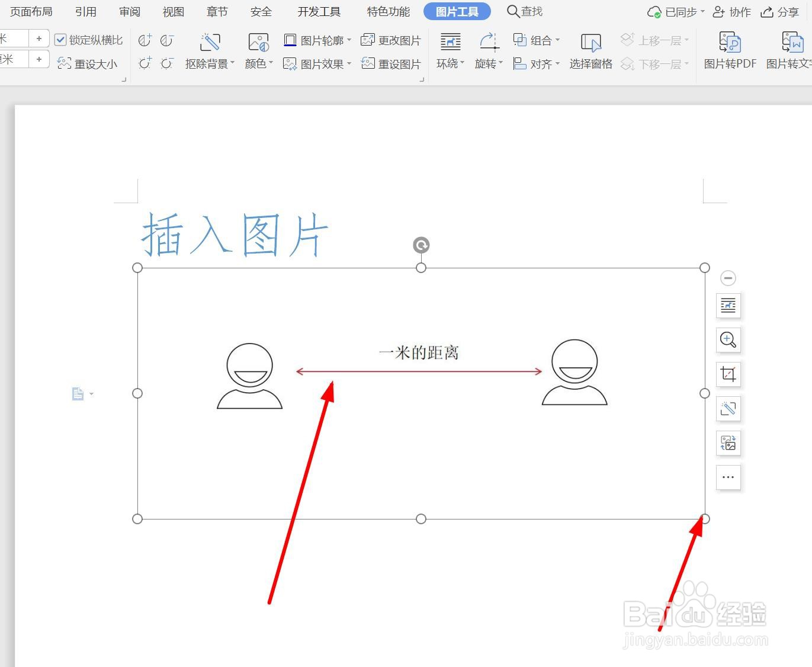
Task: Open the 选择窗格 selection pane
Action: (x=590, y=52)
